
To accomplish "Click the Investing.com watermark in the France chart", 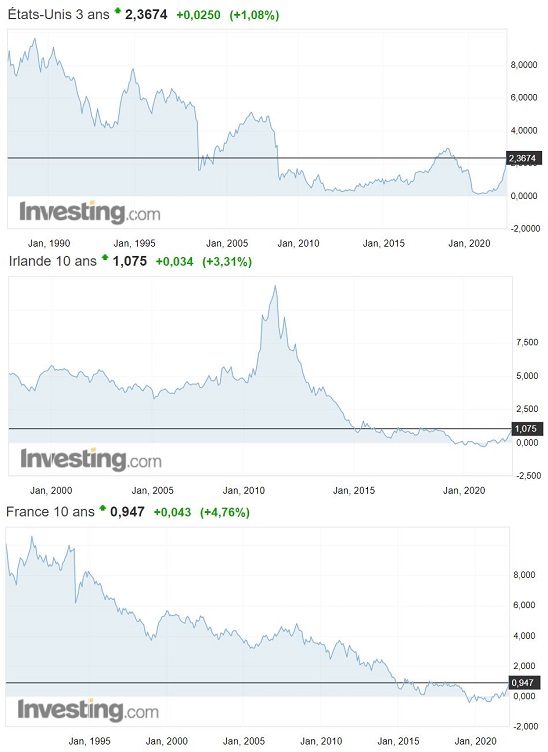I will point(88,710).
